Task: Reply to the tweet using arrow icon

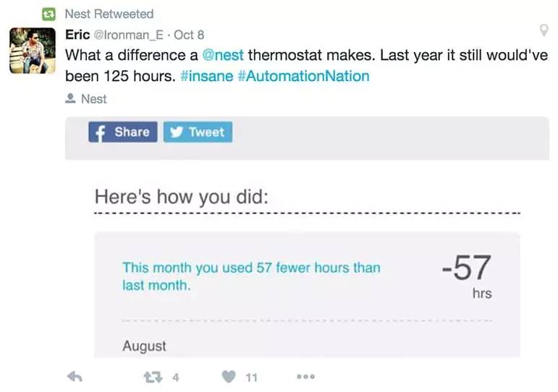Action: click(75, 376)
